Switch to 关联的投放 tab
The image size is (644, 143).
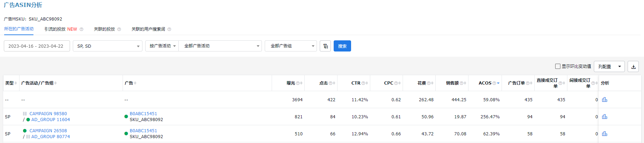click(x=104, y=29)
